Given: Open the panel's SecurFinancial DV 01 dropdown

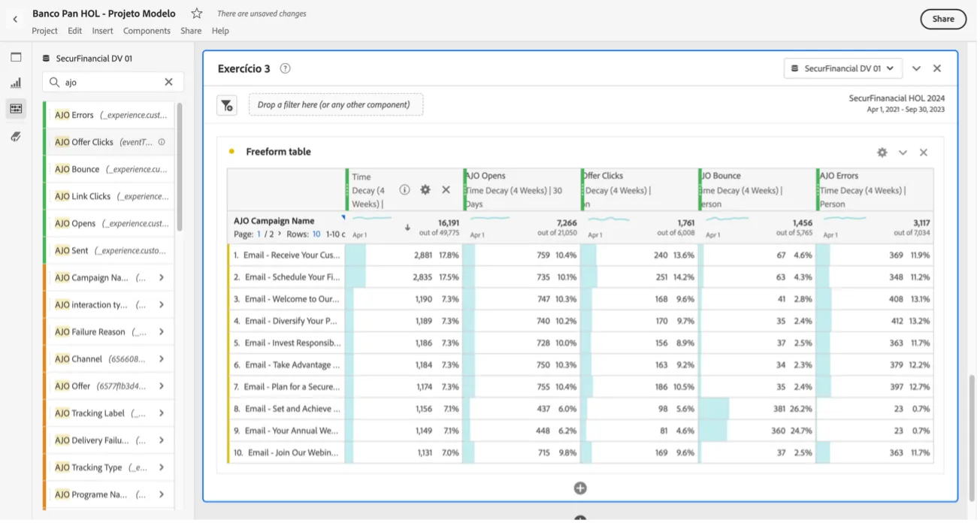Looking at the screenshot, I should (843, 68).
